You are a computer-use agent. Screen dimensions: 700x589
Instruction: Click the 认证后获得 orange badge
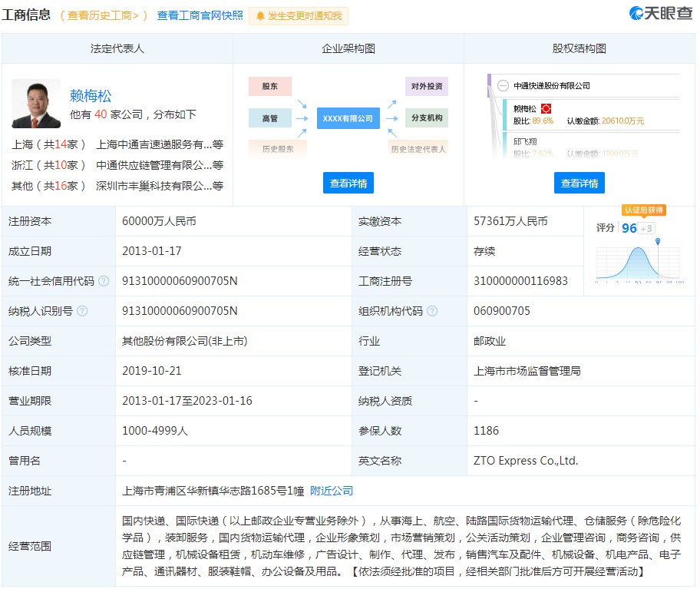644,210
